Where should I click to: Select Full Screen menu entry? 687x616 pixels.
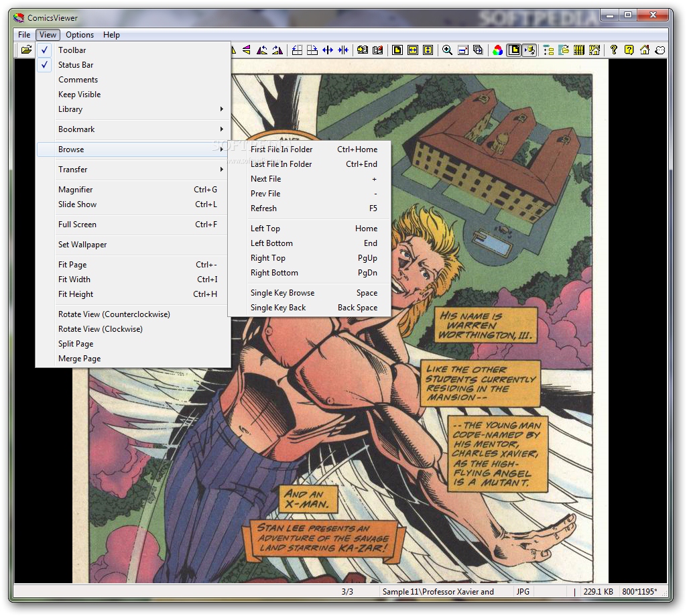point(133,225)
